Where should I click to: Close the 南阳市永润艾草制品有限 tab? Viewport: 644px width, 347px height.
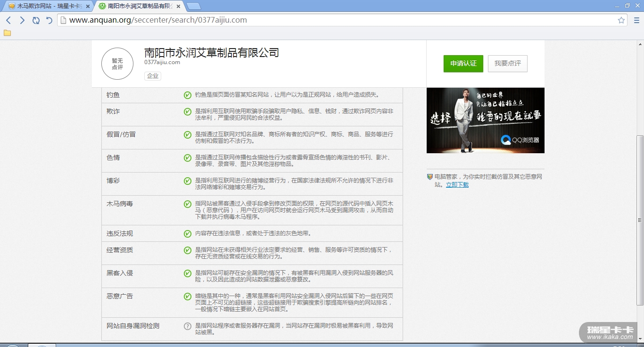point(179,6)
